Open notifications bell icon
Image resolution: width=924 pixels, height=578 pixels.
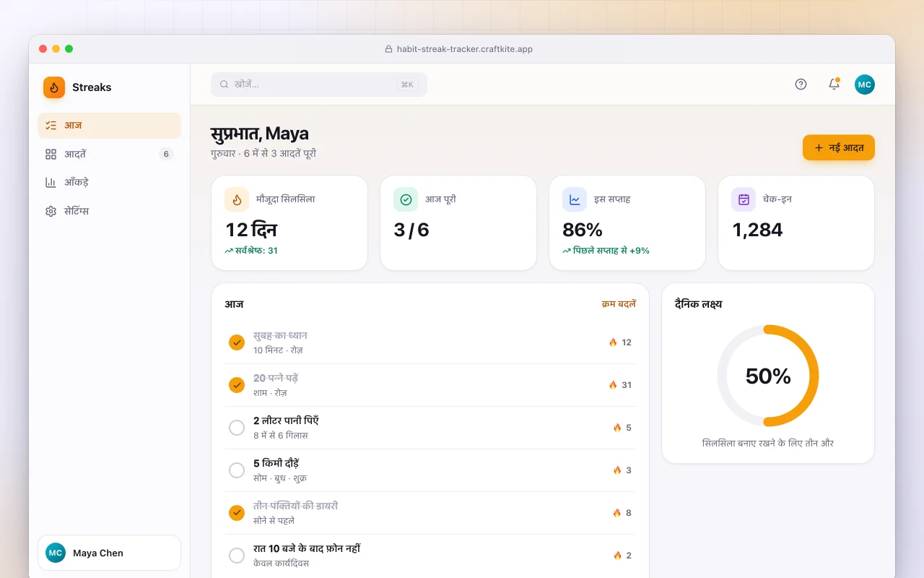pos(834,84)
